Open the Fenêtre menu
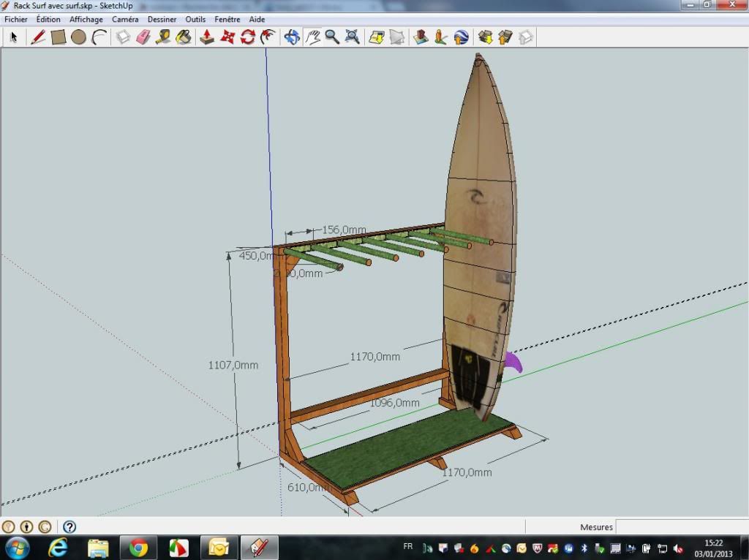This screenshot has height=560, width=749. [x=227, y=19]
